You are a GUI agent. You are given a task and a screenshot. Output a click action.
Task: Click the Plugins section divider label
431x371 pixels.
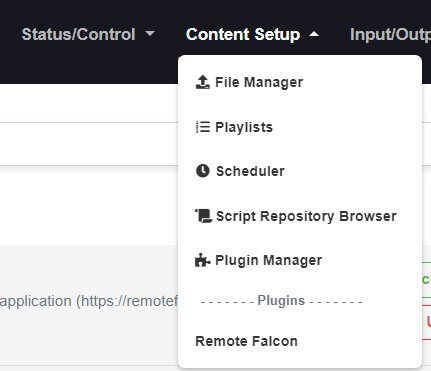[x=281, y=301]
